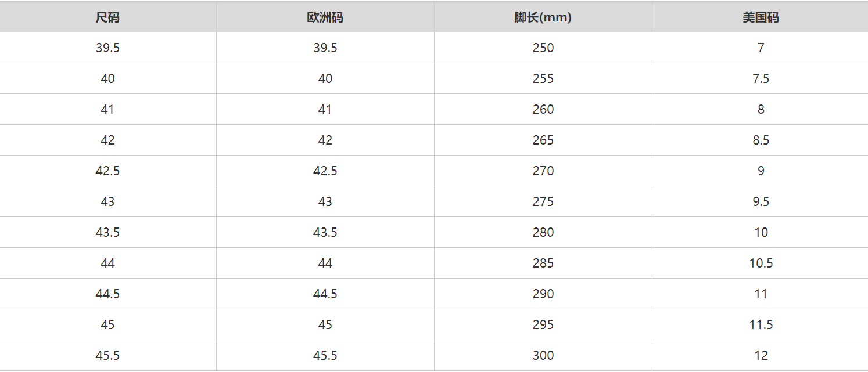Click the US size 9.5 cell
This screenshot has height=372, width=868.
pyautogui.click(x=761, y=201)
